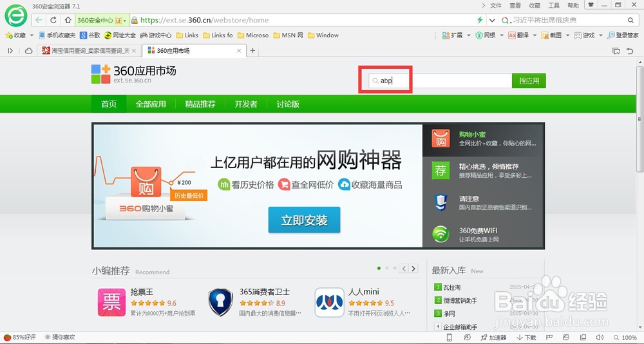Switch to the 淘宝信用查询 tab

(x=89, y=50)
